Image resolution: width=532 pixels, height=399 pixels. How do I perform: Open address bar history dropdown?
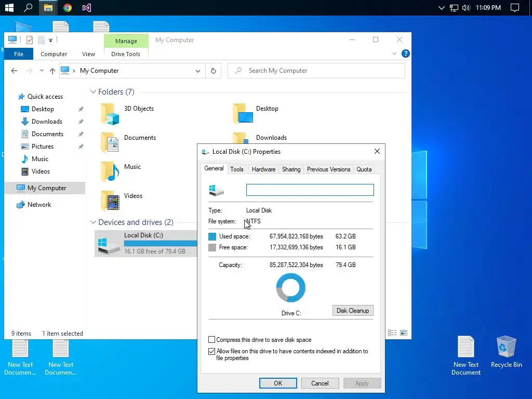click(198, 71)
